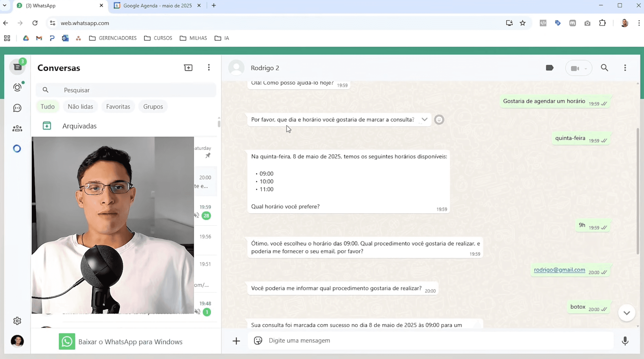This screenshot has width=644, height=359.
Task: Open Meta AI circle icon
Action: (x=17, y=149)
